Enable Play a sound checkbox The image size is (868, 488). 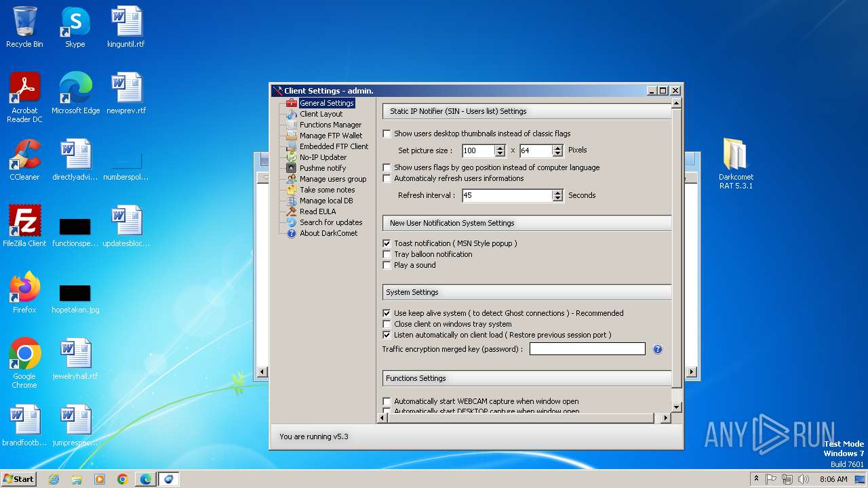point(387,265)
